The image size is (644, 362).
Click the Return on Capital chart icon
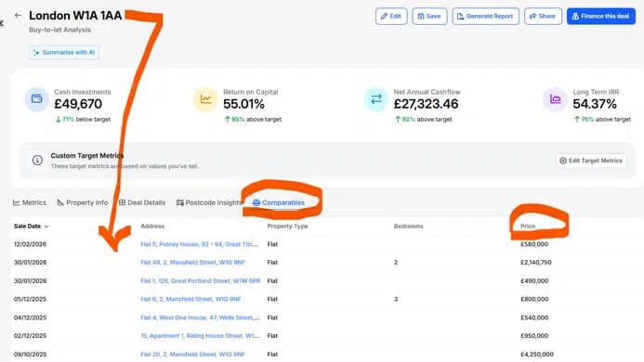coord(205,99)
